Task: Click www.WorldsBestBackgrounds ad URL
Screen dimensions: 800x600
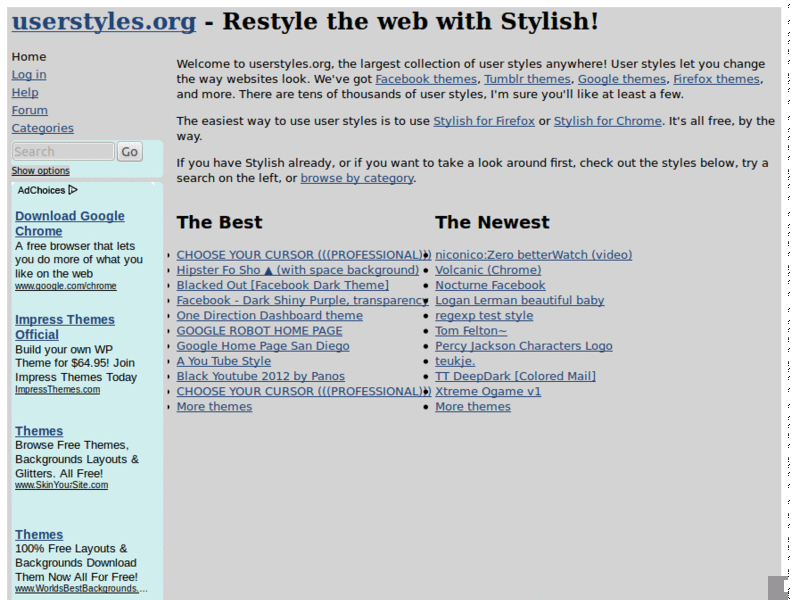Action: point(81,588)
